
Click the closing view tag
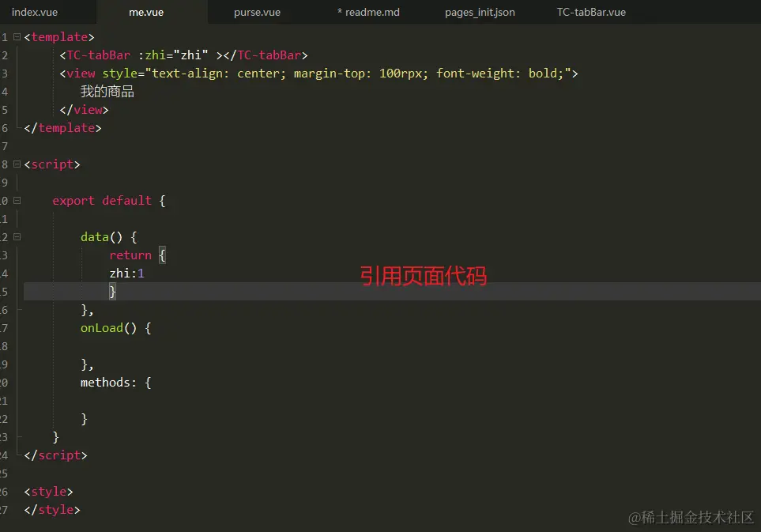coord(84,110)
